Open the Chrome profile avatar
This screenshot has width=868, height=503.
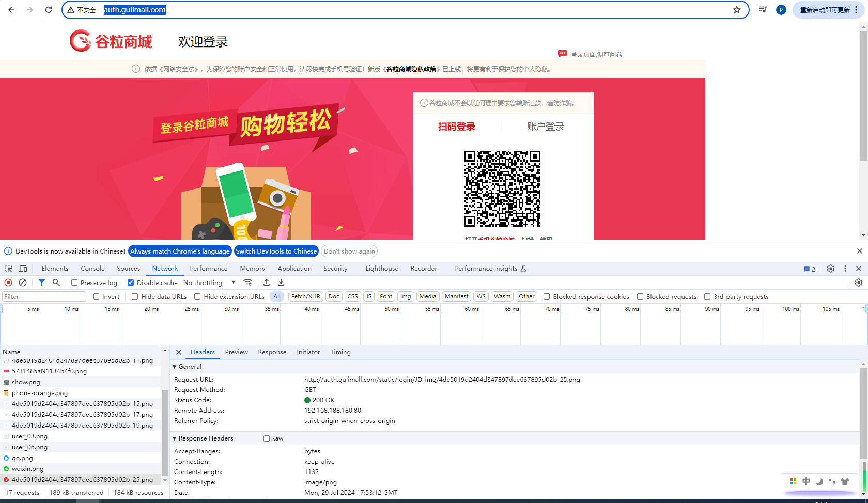pos(781,10)
